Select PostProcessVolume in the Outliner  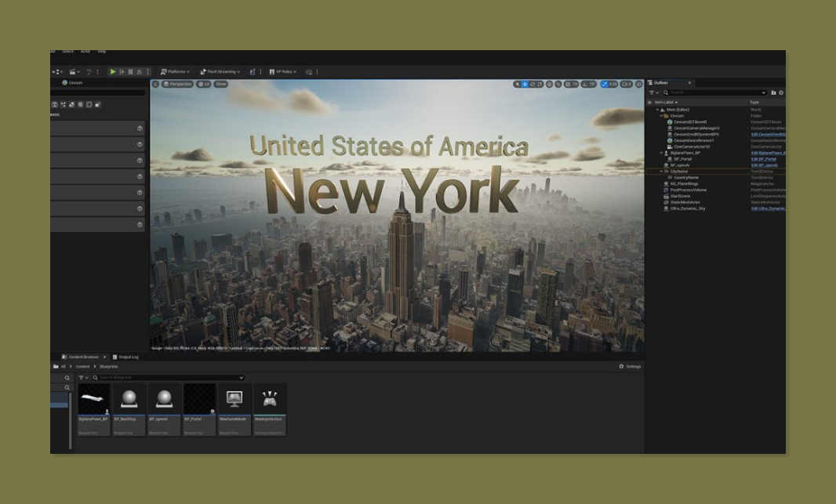(689, 190)
